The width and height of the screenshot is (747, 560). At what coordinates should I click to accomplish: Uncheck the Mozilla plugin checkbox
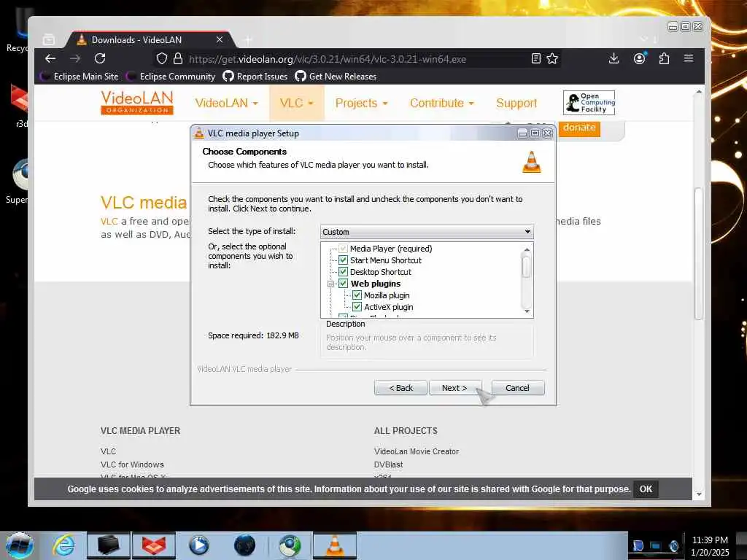(x=357, y=295)
